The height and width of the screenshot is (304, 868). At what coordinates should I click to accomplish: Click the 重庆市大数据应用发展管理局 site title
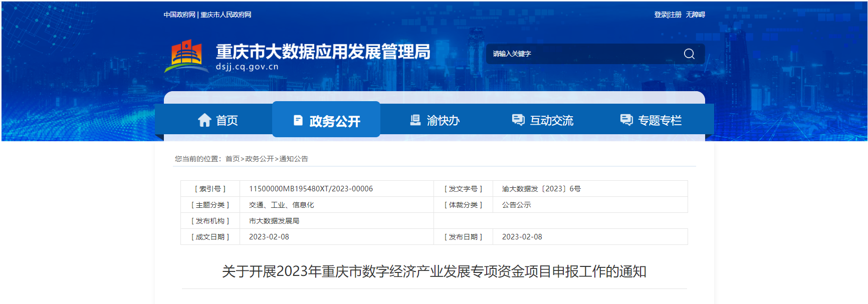[x=323, y=52]
